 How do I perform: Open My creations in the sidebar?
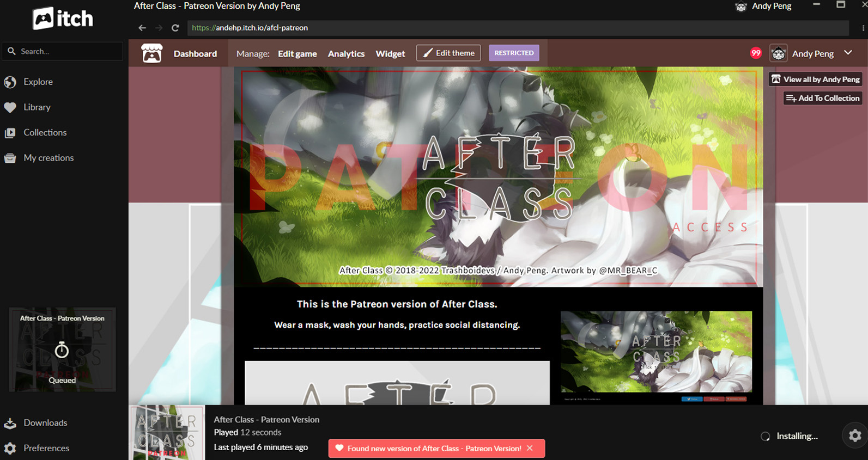click(x=48, y=158)
